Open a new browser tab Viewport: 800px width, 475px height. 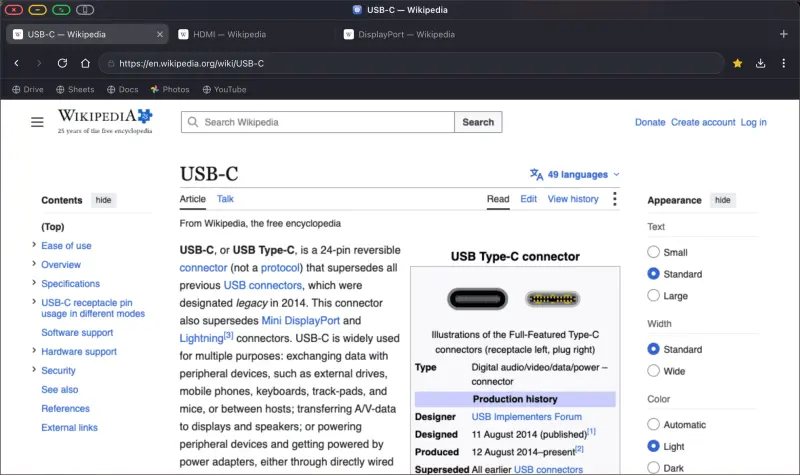784,34
